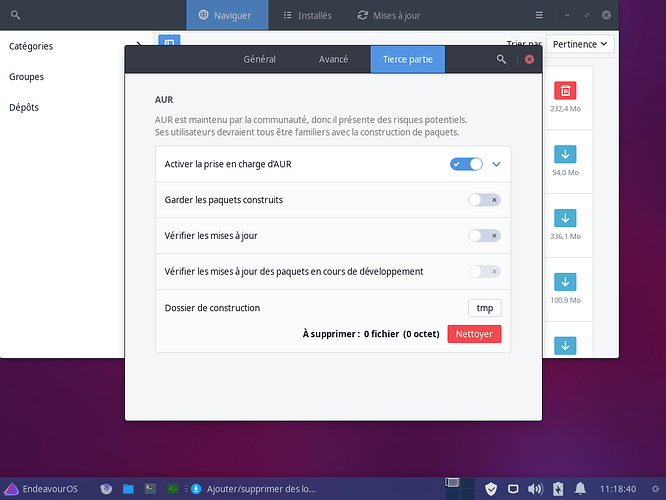Viewport: 666px width, 500px height.
Task: Open the volume control tray icon
Action: pyautogui.click(x=535, y=489)
